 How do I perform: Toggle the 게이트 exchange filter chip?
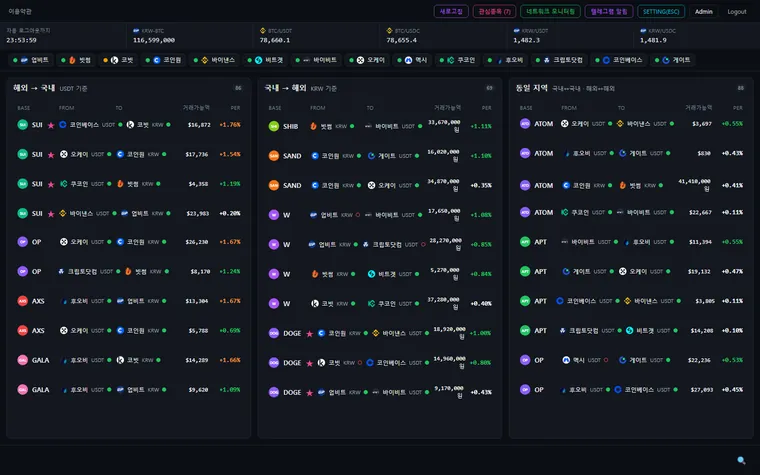[x=672, y=60]
